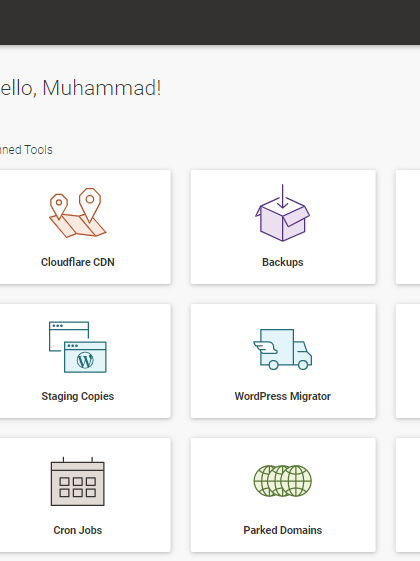This screenshot has height=561, width=420.
Task: Click the Hello, Muhammad! greeting heading
Action: (x=80, y=88)
